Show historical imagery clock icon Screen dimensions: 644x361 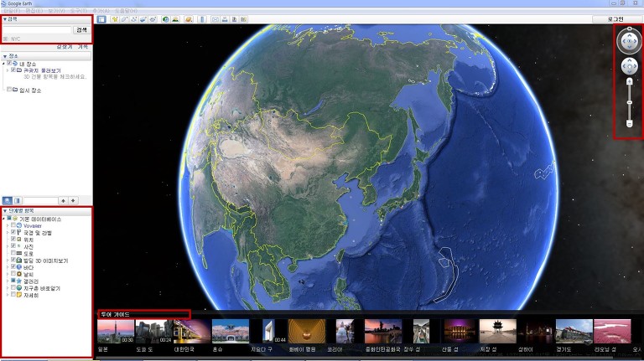pyautogui.click(x=165, y=19)
